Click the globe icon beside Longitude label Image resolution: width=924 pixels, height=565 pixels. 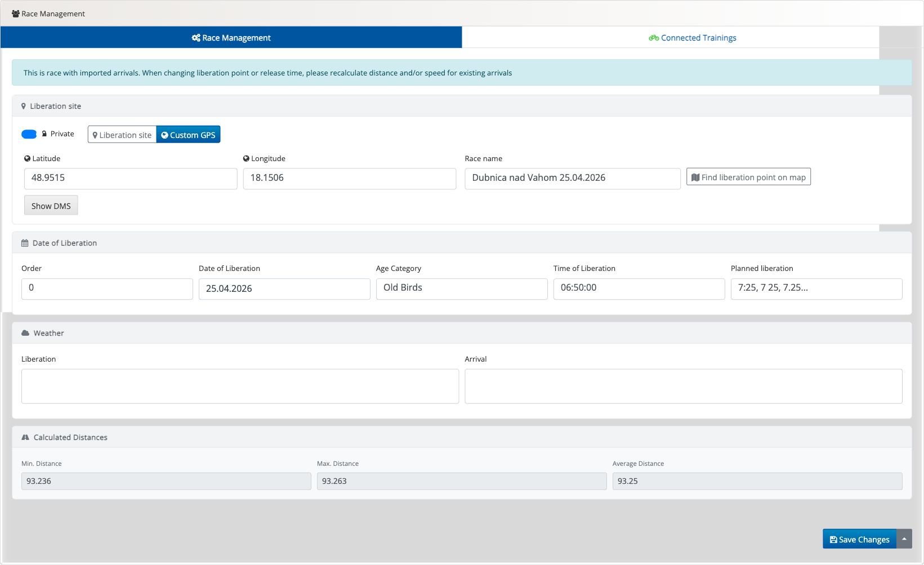tap(246, 158)
